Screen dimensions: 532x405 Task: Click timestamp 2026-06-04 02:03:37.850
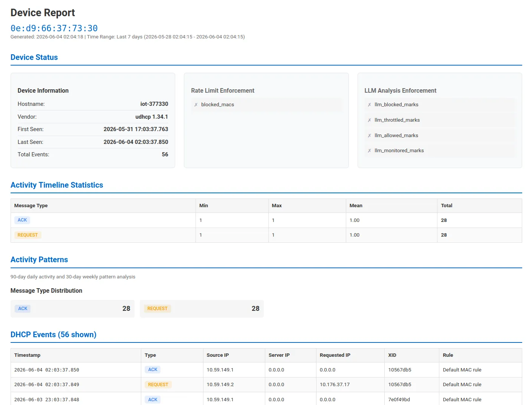click(47, 370)
